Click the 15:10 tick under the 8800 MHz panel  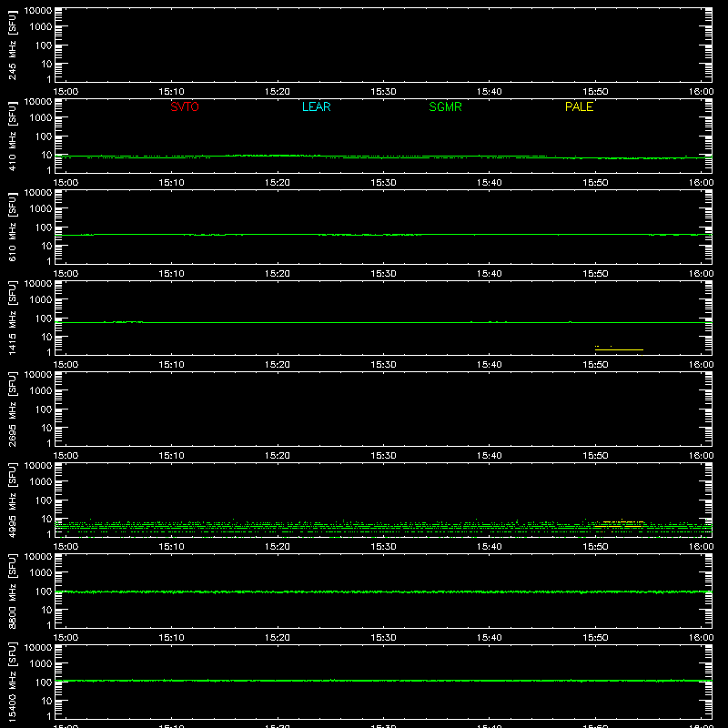click(x=172, y=638)
